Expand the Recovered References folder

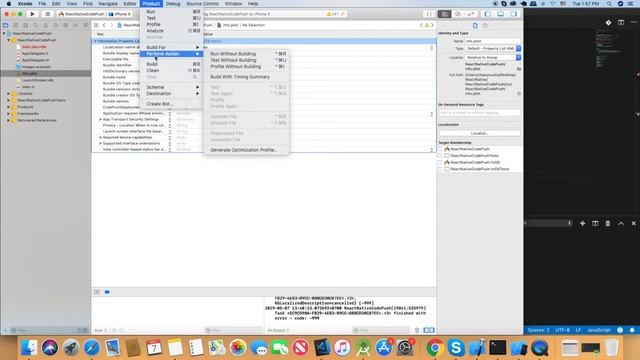pyautogui.click(x=8, y=120)
